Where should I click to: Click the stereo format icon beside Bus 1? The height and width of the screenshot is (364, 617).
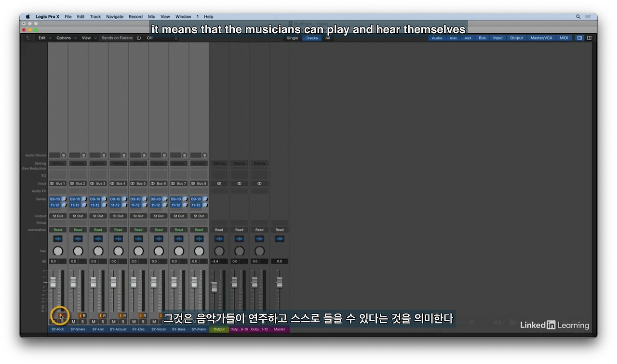pyautogui.click(x=52, y=183)
